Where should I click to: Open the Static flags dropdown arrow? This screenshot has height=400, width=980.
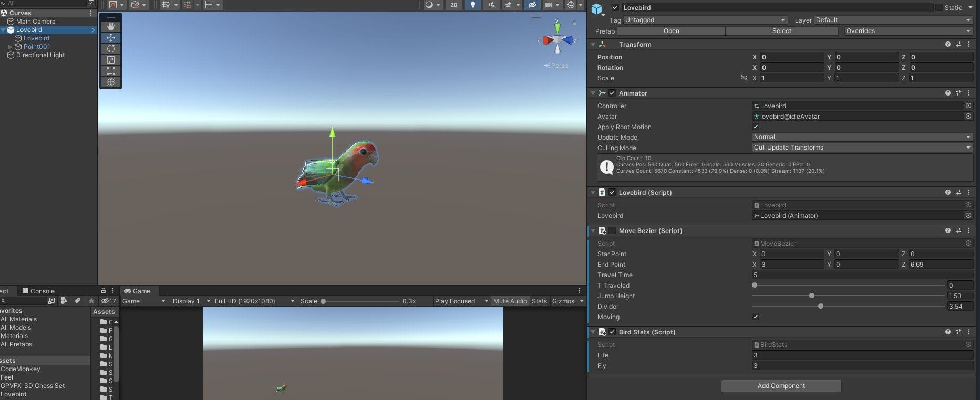pyautogui.click(x=970, y=7)
